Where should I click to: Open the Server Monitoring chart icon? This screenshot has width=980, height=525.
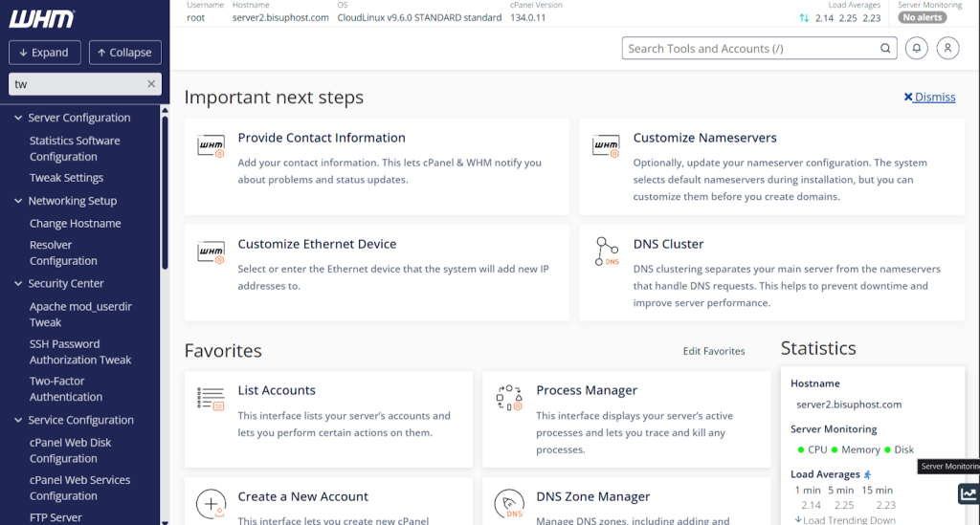pos(968,493)
